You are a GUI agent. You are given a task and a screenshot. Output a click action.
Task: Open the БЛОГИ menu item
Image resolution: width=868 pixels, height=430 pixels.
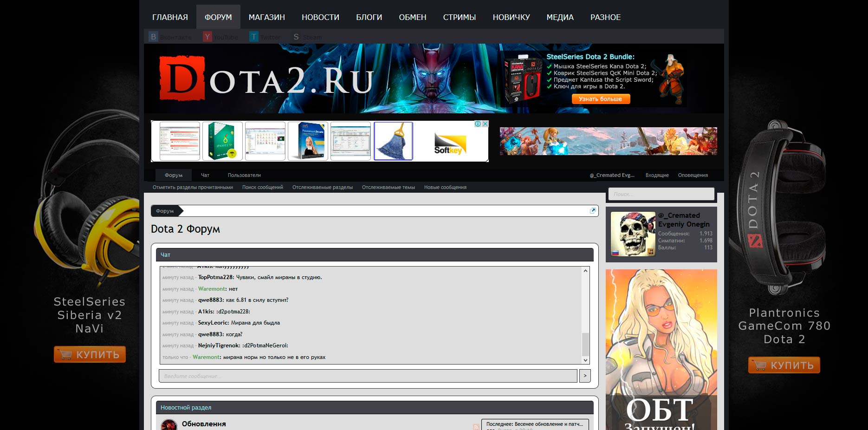[369, 17]
